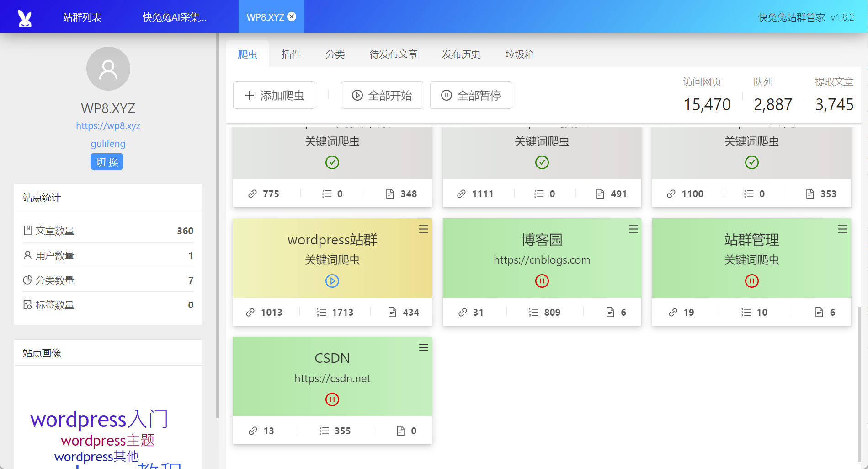
Task: Click the rabbit logo icon
Action: [x=25, y=18]
